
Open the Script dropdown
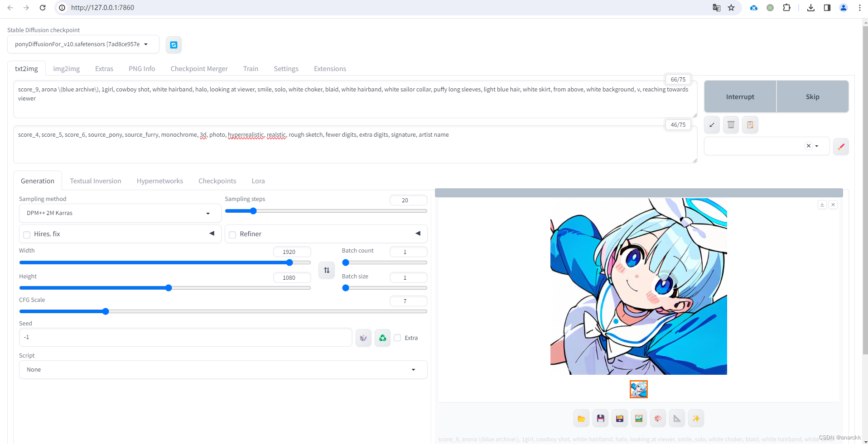223,370
